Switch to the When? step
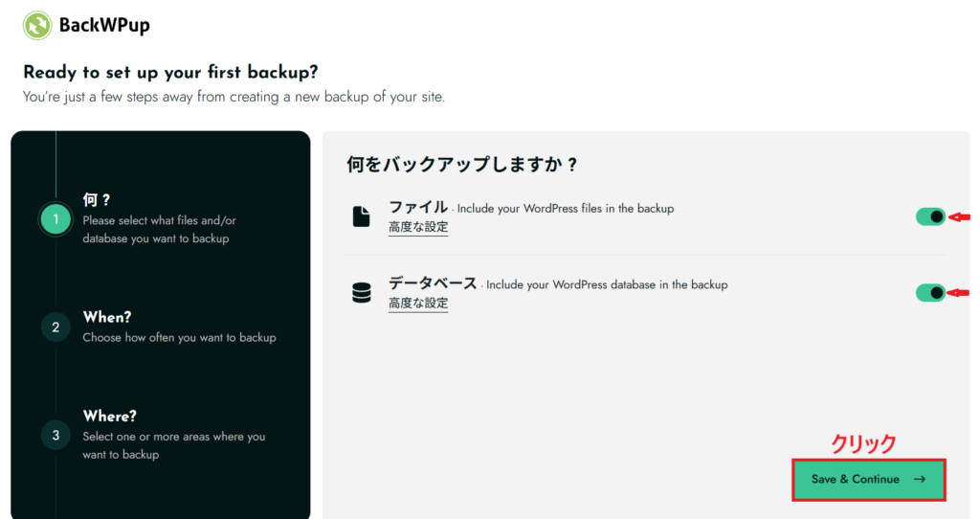 click(107, 317)
